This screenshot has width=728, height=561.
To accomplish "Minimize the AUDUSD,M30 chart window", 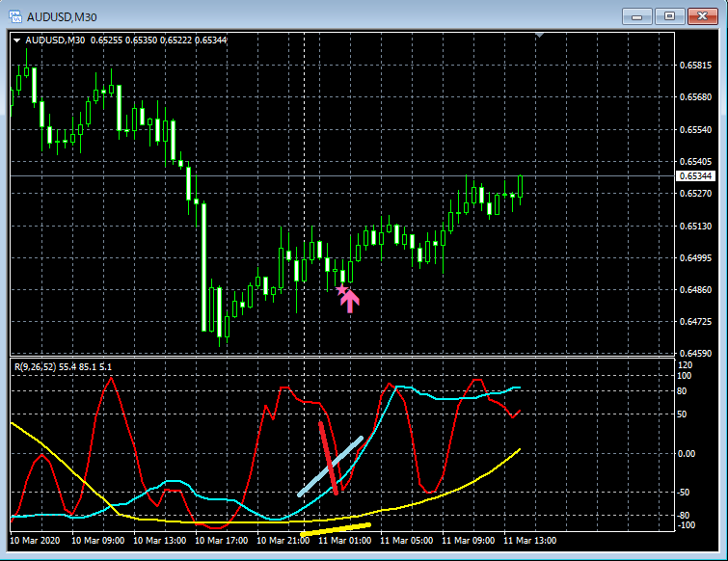I will pyautogui.click(x=637, y=16).
